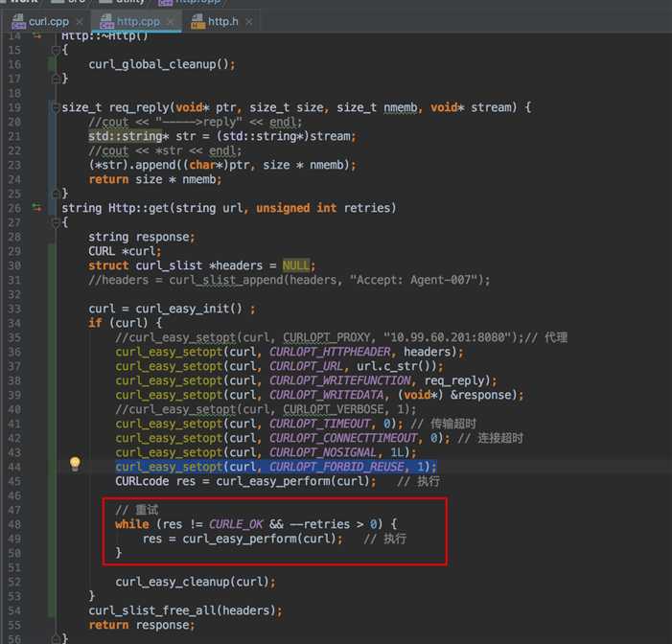Click the CURLOPT_URL constant on line 37

pos(306,366)
